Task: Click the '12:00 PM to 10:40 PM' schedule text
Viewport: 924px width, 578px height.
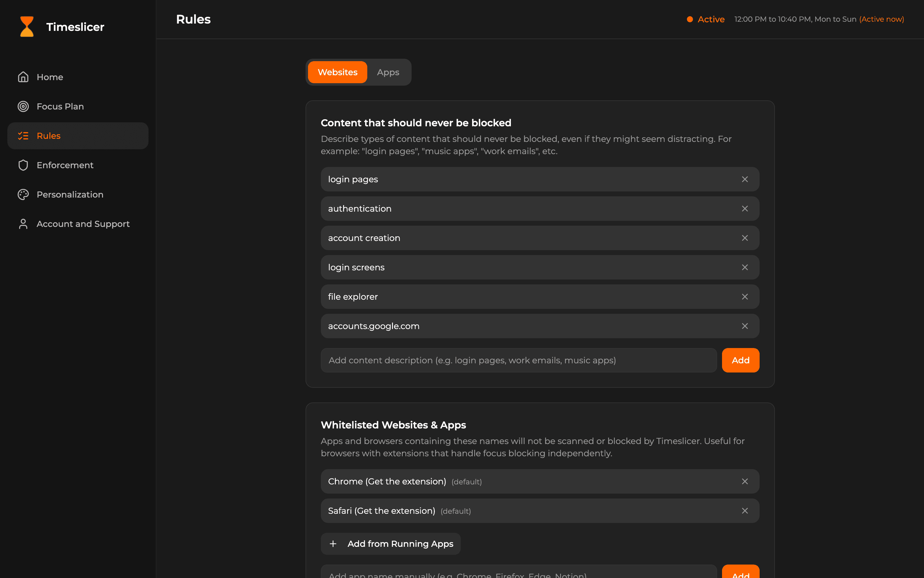Action: point(773,19)
